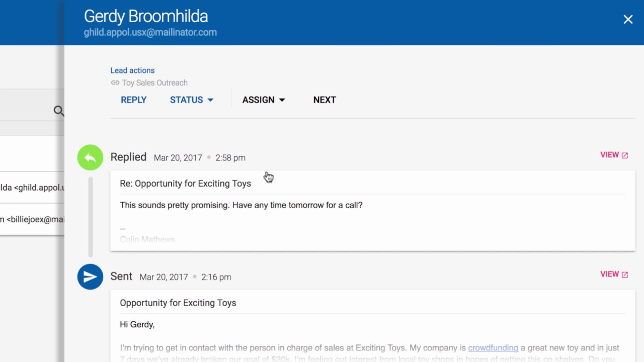
Task: Click the Lead actions heading
Action: pos(132,70)
